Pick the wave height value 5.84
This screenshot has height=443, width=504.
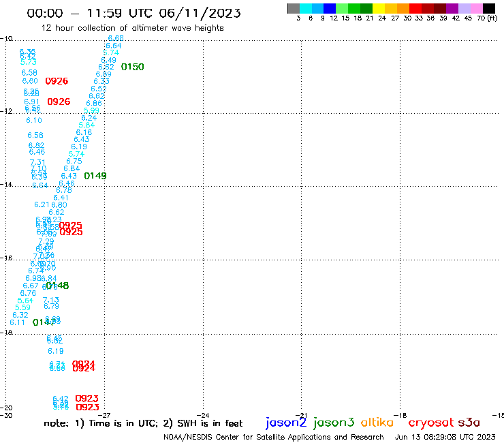[86, 125]
